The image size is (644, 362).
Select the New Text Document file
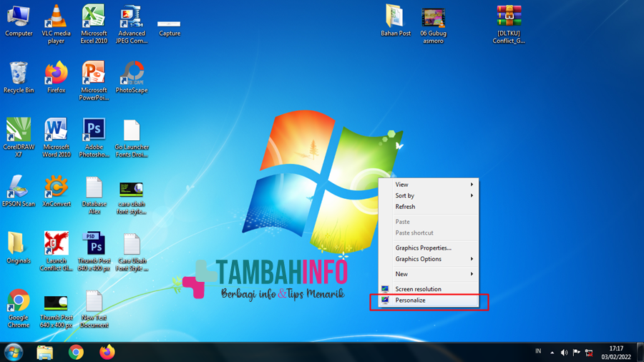94,308
